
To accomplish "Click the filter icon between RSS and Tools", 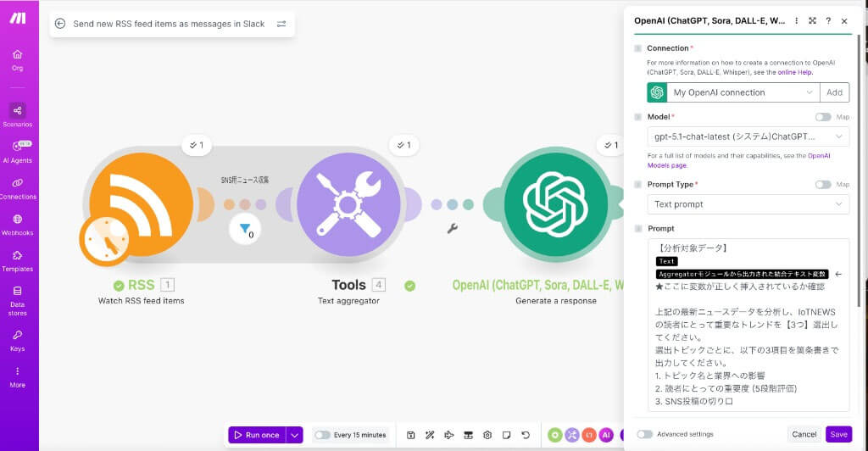I will (244, 229).
